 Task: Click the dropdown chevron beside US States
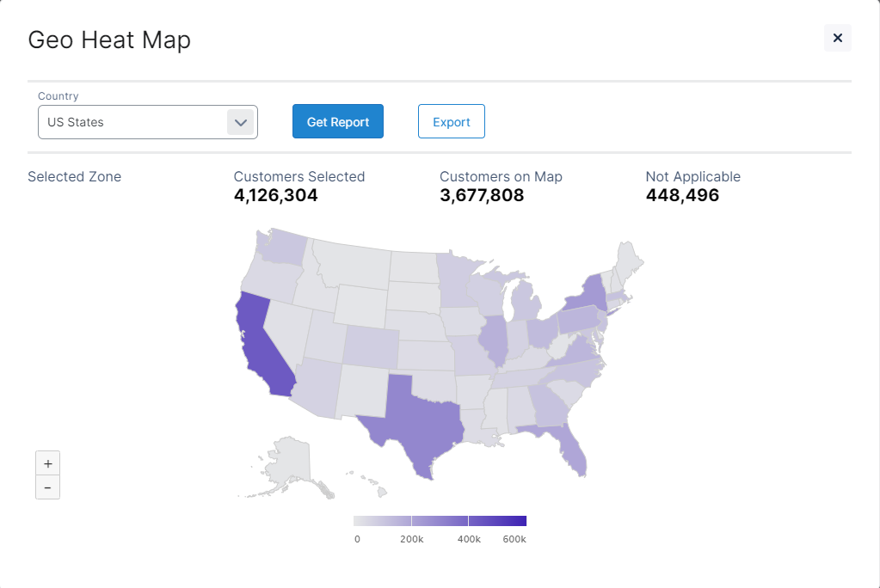(x=241, y=122)
